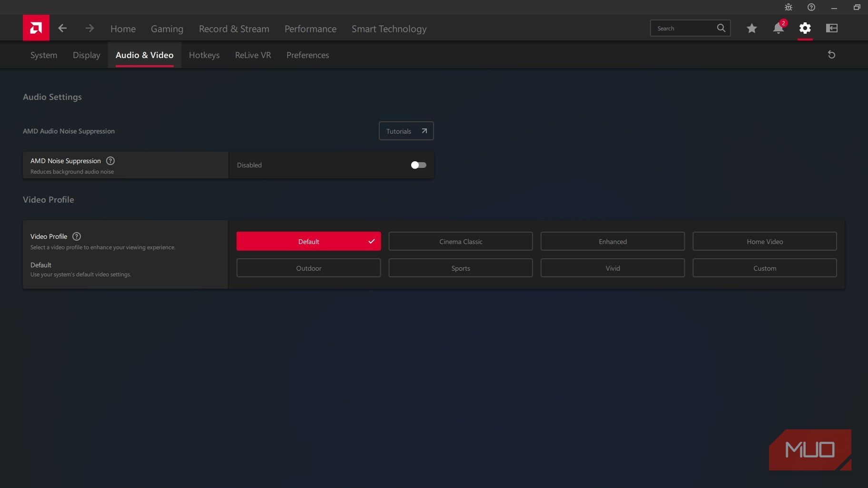Reset settings with the undo arrow icon
868x488 pixels.
pyautogui.click(x=831, y=55)
